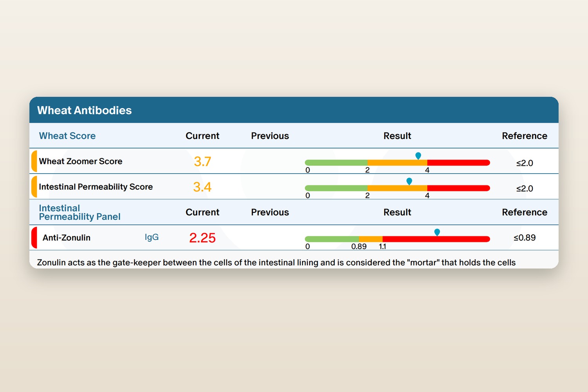The width and height of the screenshot is (588, 392).
Task: Click the Current column header in Wheat Score section
Action: coord(202,136)
